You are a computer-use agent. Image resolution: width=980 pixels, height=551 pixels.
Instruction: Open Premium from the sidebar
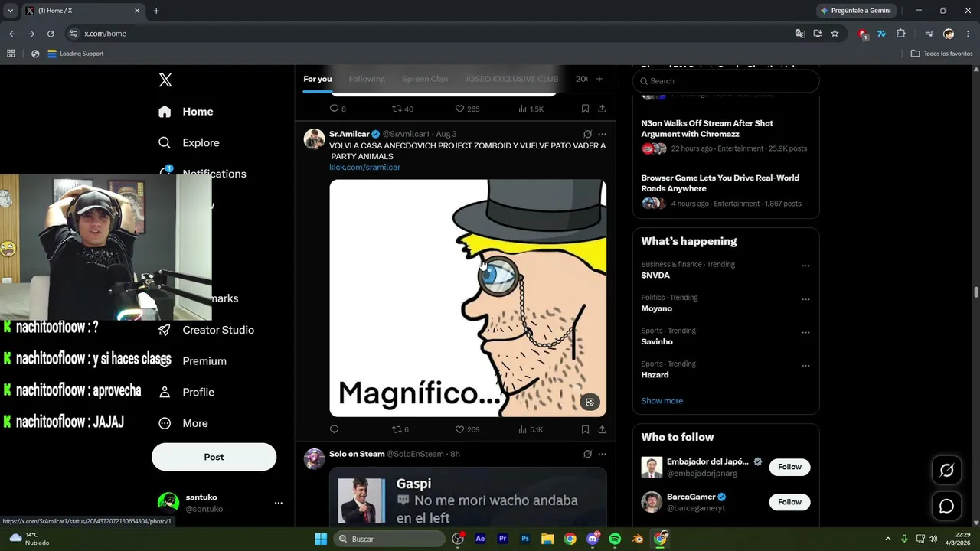click(x=192, y=361)
